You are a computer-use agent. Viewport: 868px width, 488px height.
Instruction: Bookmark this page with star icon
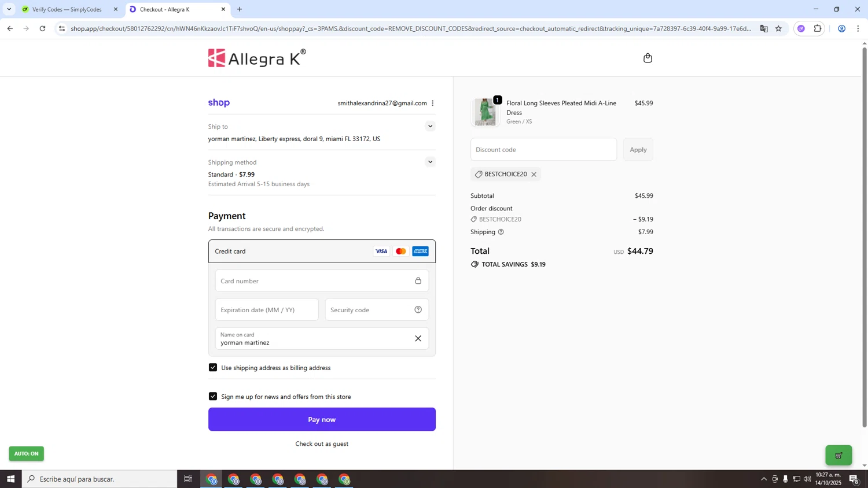(778, 29)
